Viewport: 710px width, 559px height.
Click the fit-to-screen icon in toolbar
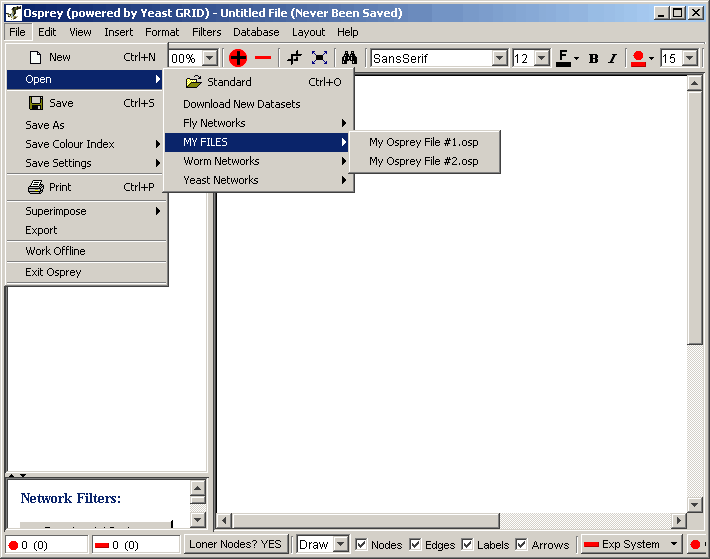coord(319,58)
